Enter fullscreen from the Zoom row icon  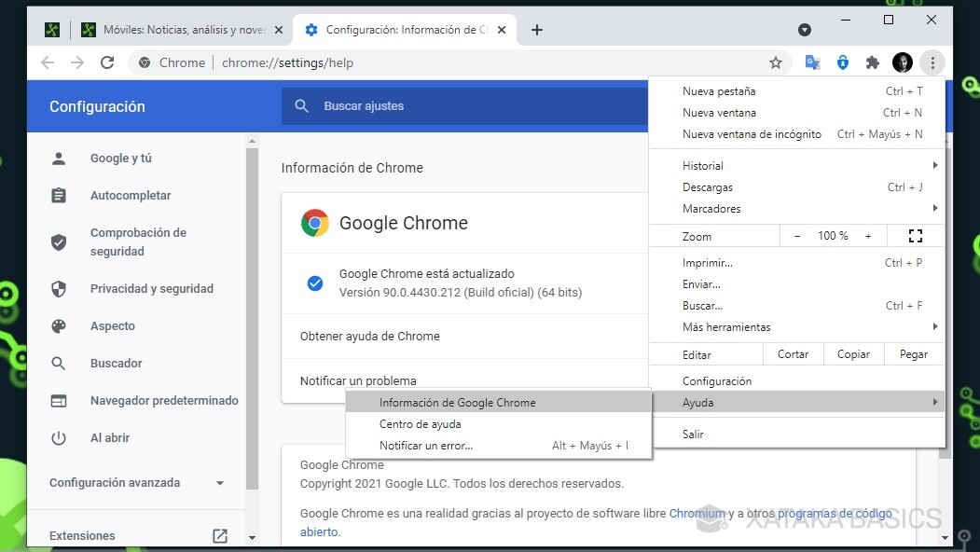(x=915, y=235)
